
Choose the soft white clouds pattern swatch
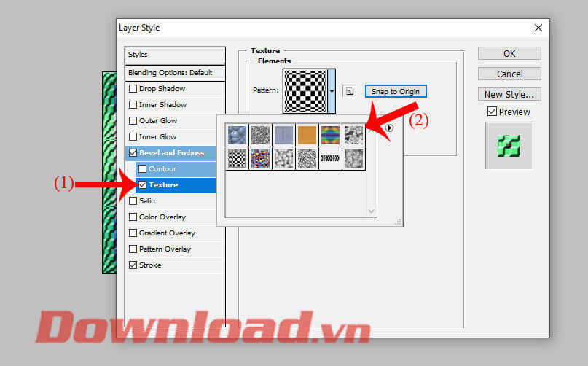(x=283, y=158)
